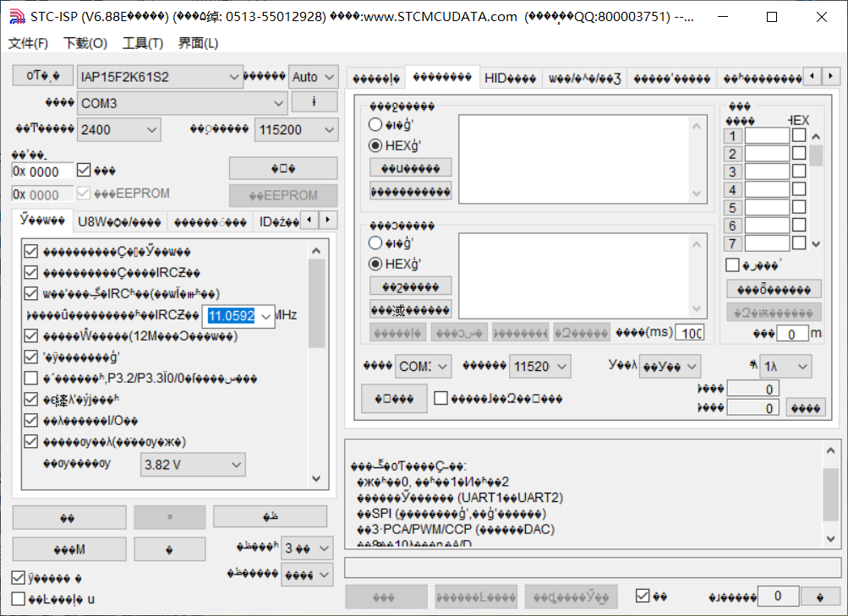Select the HEX radio button in the lower group
This screenshot has height=616, width=848.
(375, 264)
